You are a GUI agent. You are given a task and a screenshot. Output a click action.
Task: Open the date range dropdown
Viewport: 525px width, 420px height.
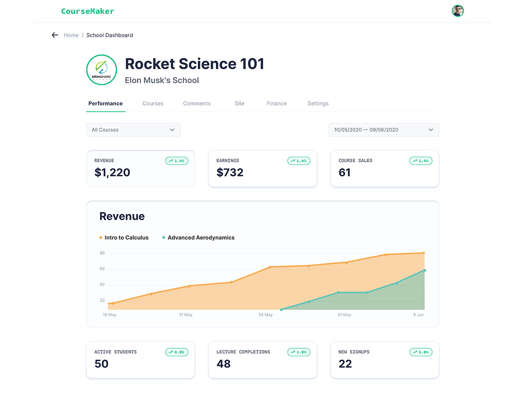coord(384,130)
